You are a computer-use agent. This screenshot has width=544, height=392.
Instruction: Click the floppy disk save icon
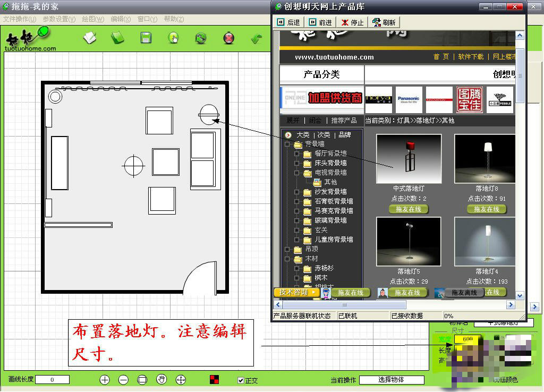[146, 38]
